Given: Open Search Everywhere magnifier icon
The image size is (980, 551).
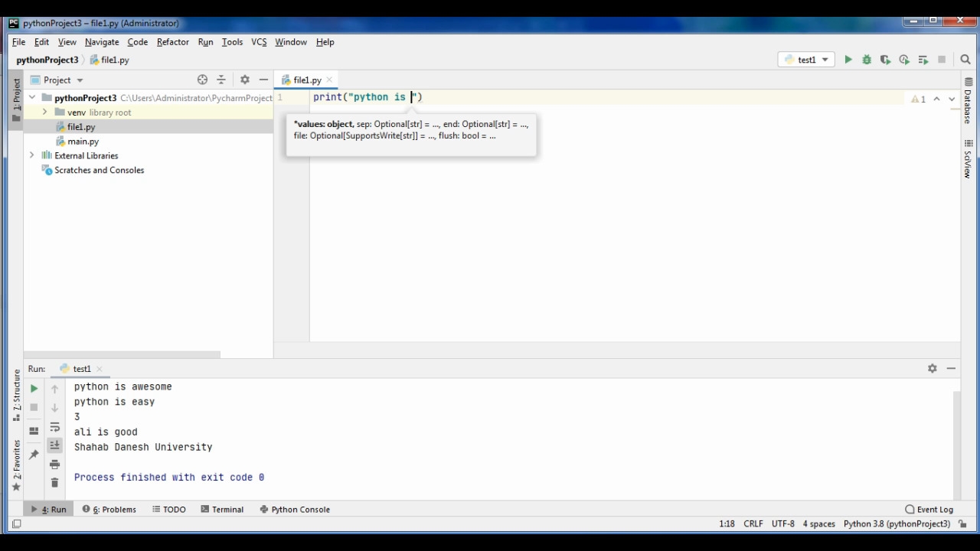Looking at the screenshot, I should coord(965,60).
